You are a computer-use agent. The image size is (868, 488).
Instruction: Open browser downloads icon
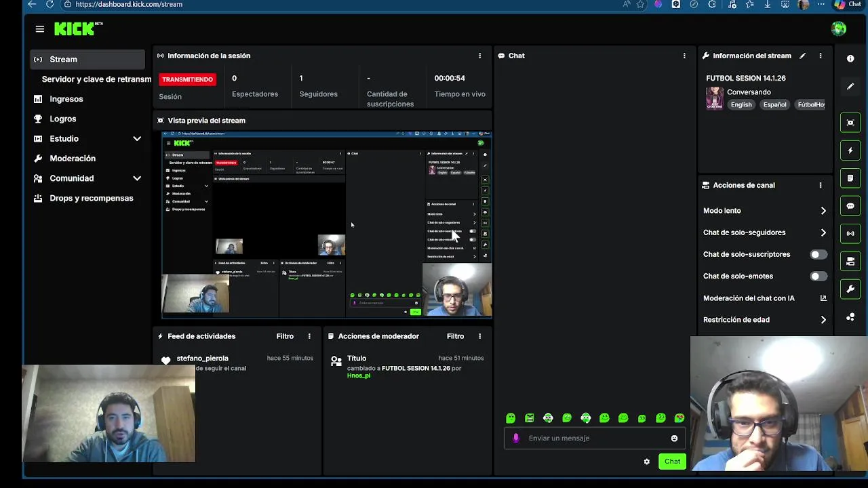pos(767,4)
